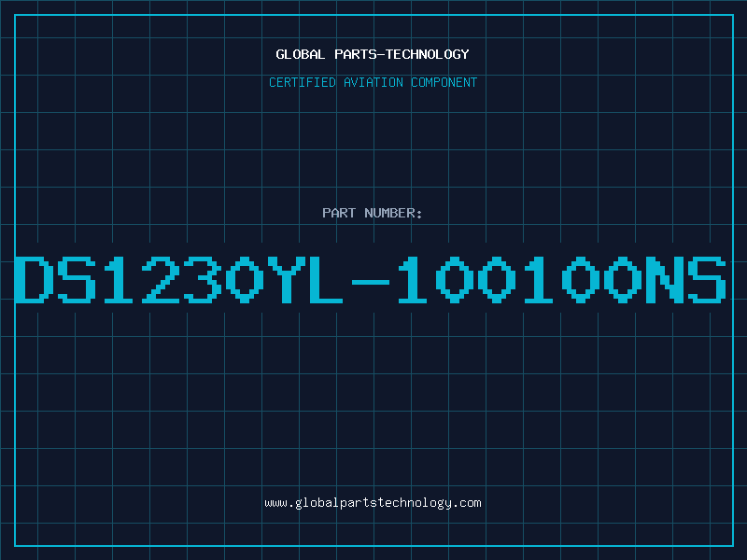
Task: Click the PART NUMBER: label
Action: pos(373,213)
